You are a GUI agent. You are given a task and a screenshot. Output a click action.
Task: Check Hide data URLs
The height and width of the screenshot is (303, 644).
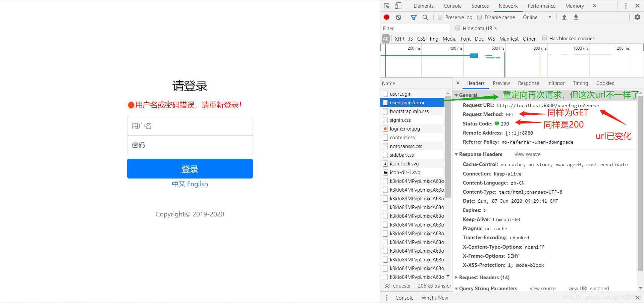(x=458, y=28)
